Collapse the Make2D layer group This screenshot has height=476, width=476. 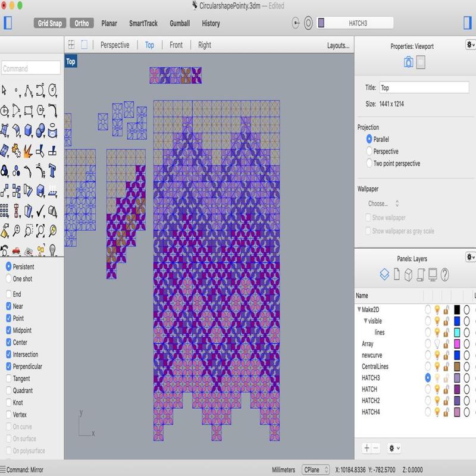click(359, 309)
